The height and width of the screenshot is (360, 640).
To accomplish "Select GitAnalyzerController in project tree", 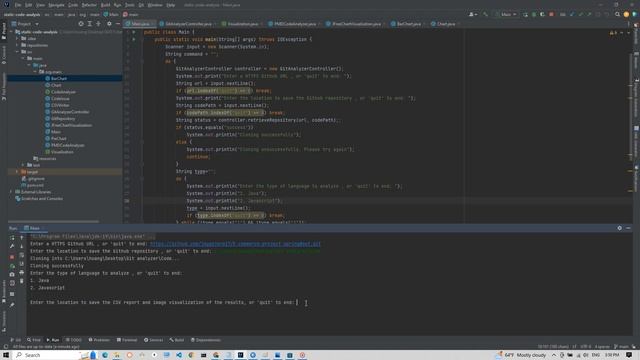I will [70, 112].
